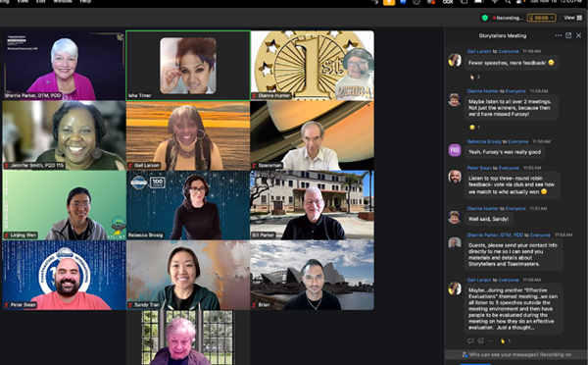
Task: Open chat panel more options ellipsis
Action: click(559, 35)
